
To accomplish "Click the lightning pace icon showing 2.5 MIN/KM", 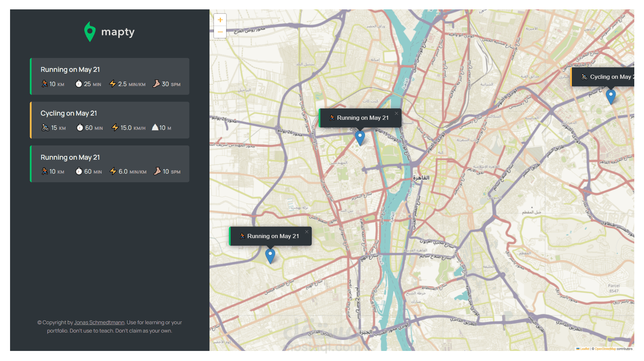I will pyautogui.click(x=113, y=84).
